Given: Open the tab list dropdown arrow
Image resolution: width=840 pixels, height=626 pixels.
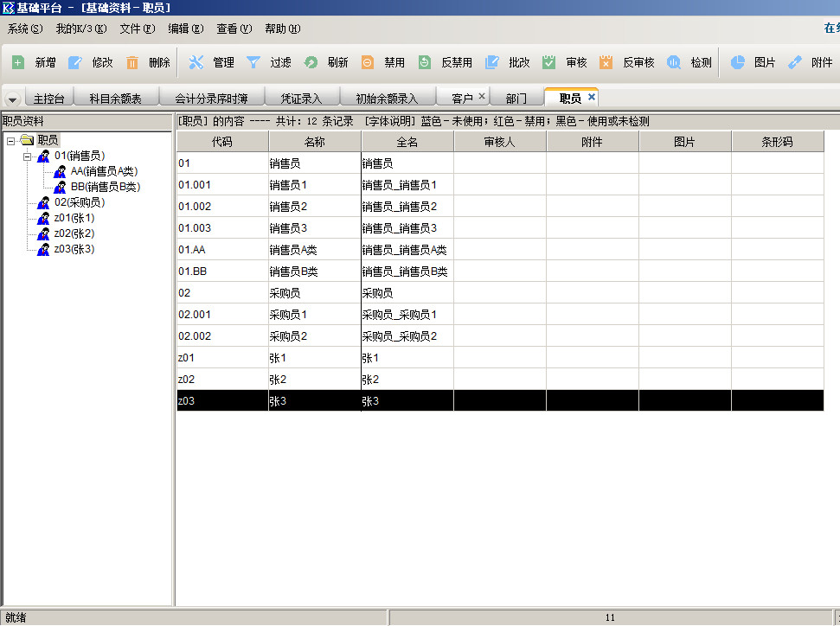Looking at the screenshot, I should coord(12,99).
